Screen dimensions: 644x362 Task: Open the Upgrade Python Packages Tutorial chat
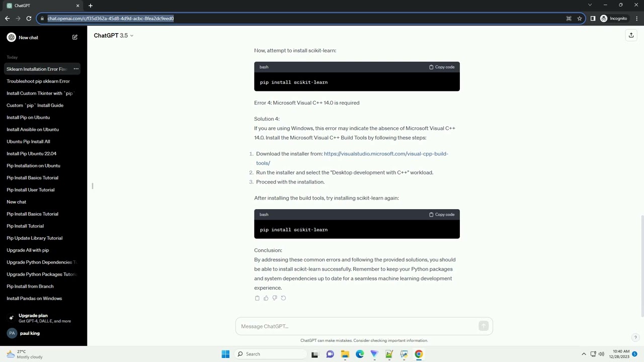coord(41,274)
